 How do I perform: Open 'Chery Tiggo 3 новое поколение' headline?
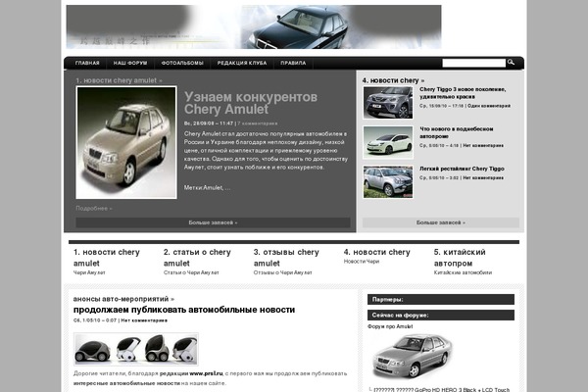coord(463,93)
